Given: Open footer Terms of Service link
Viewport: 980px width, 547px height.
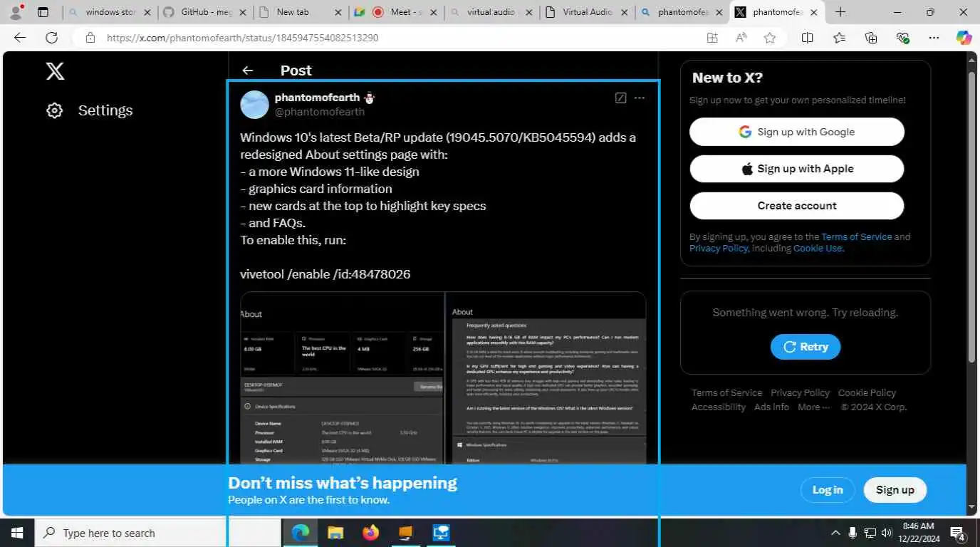Looking at the screenshot, I should click(726, 392).
